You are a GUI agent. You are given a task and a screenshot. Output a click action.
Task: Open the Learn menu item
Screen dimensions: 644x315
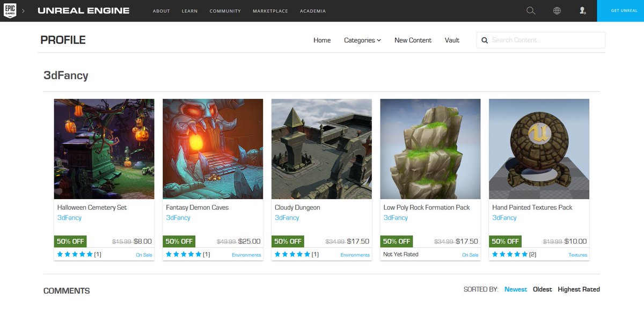[x=189, y=11]
